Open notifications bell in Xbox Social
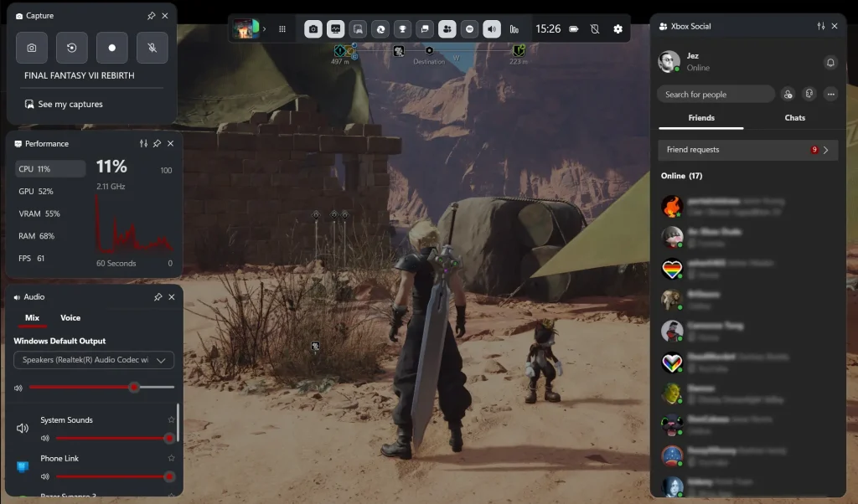 click(830, 62)
